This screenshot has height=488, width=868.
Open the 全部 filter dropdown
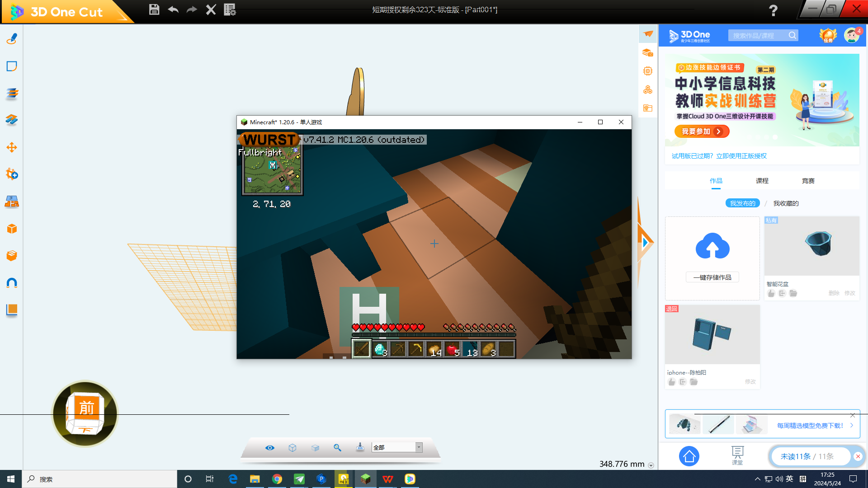(x=419, y=447)
